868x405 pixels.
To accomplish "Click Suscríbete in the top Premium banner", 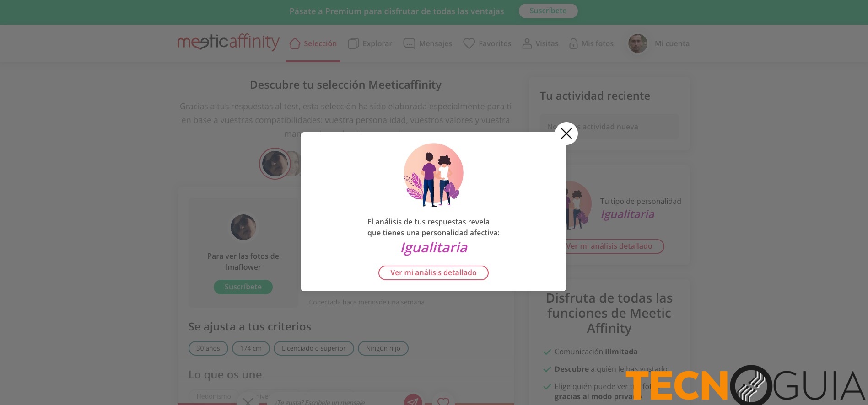I will pyautogui.click(x=548, y=11).
